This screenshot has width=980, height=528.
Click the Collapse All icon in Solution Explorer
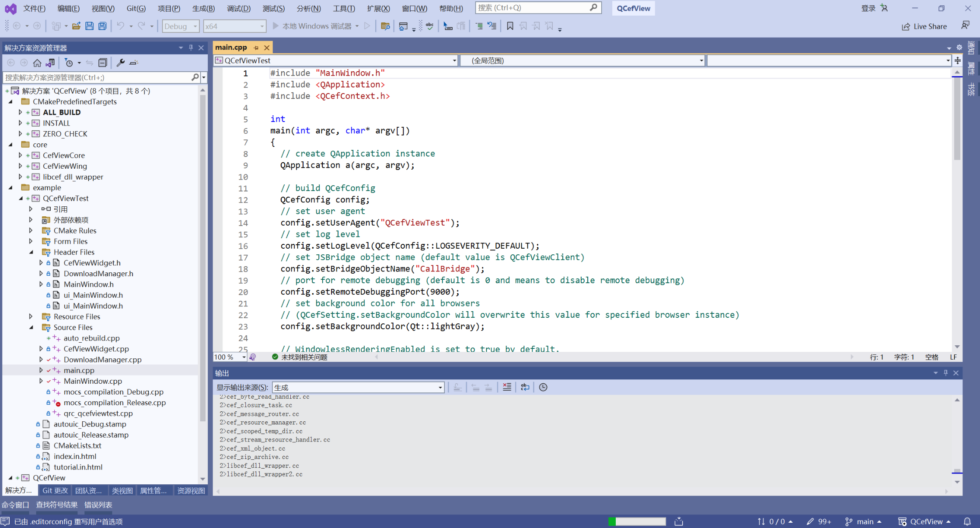coord(103,63)
